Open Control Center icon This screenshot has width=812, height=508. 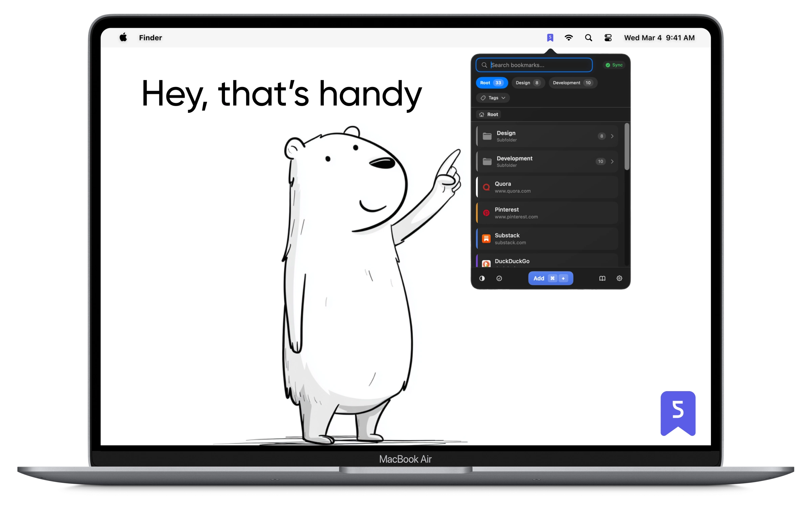[608, 38]
